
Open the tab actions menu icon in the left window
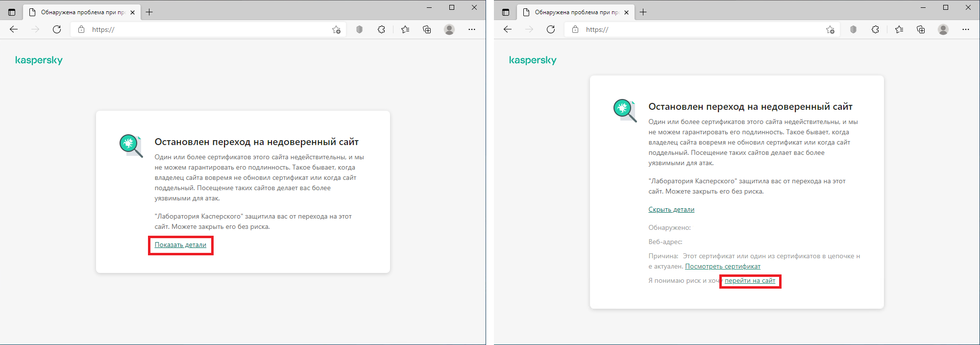coord(12,12)
